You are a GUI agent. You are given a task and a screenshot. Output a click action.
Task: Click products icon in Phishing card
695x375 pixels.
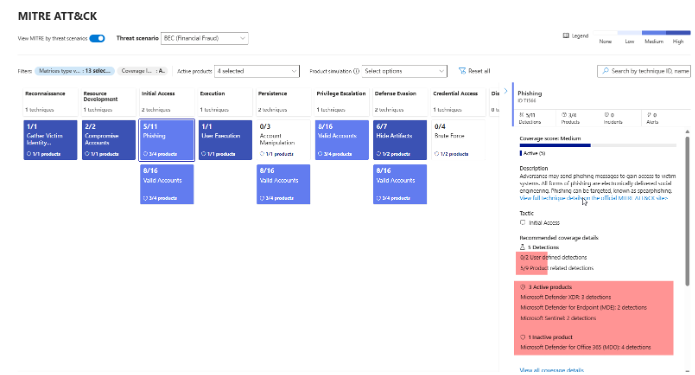pyautogui.click(x=145, y=154)
